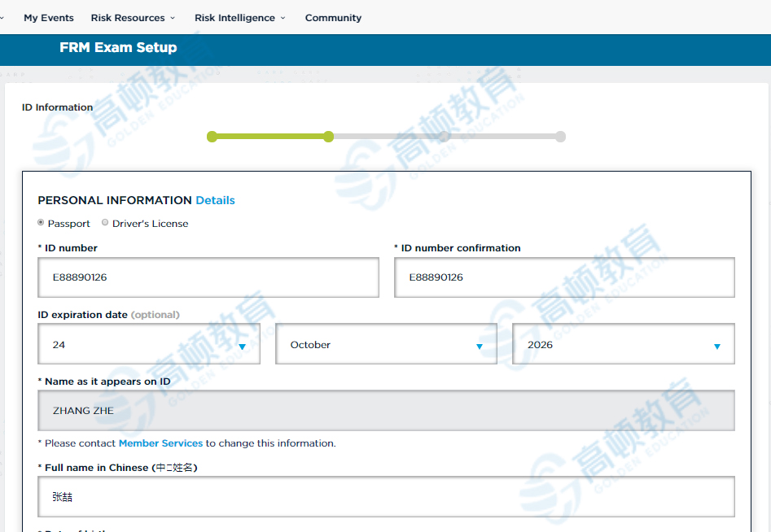Open the Community menu item

(x=333, y=18)
